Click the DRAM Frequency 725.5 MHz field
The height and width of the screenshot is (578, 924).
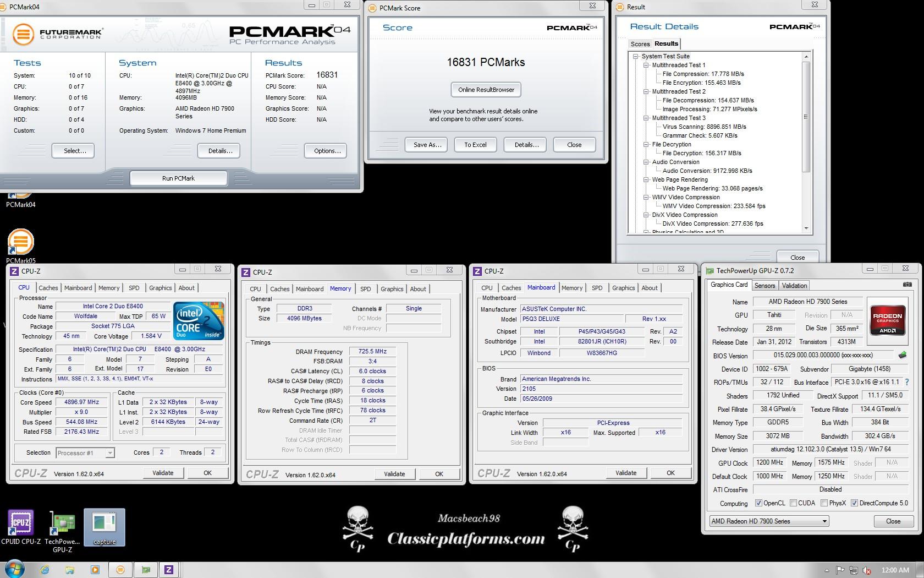372,351
